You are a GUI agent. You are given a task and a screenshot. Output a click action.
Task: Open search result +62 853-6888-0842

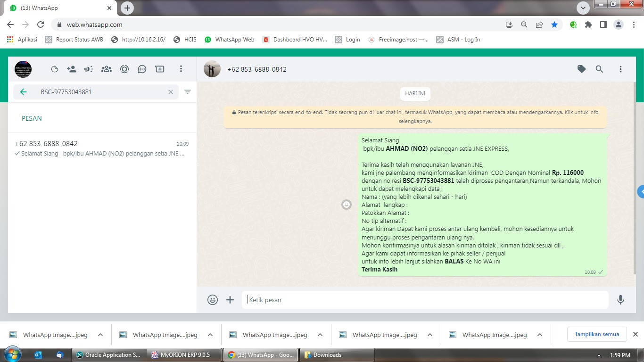click(x=102, y=148)
